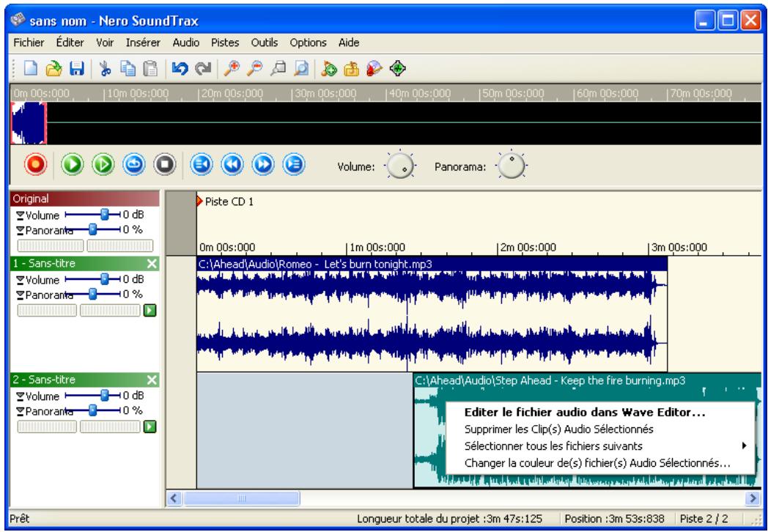Toggle the green play square on track 1 - Sans-titre

[x=150, y=310]
